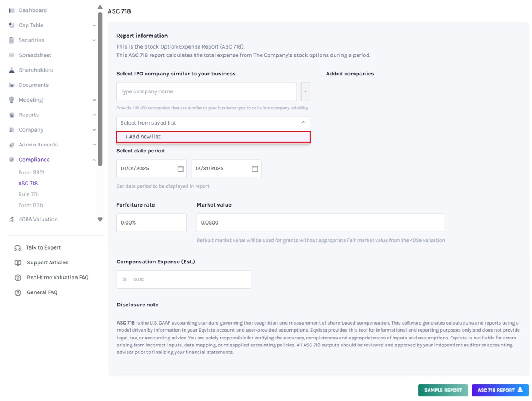
Task: Open Form 3921 under Compliance
Action: pos(32,172)
